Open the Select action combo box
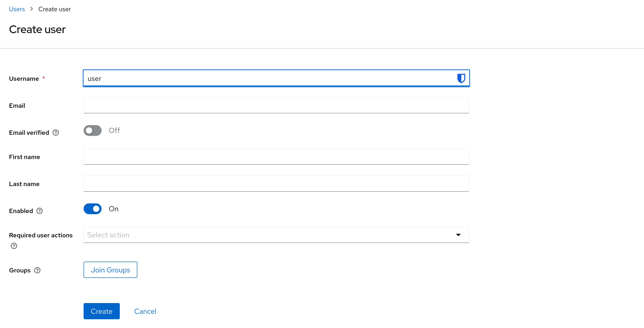 (276, 235)
